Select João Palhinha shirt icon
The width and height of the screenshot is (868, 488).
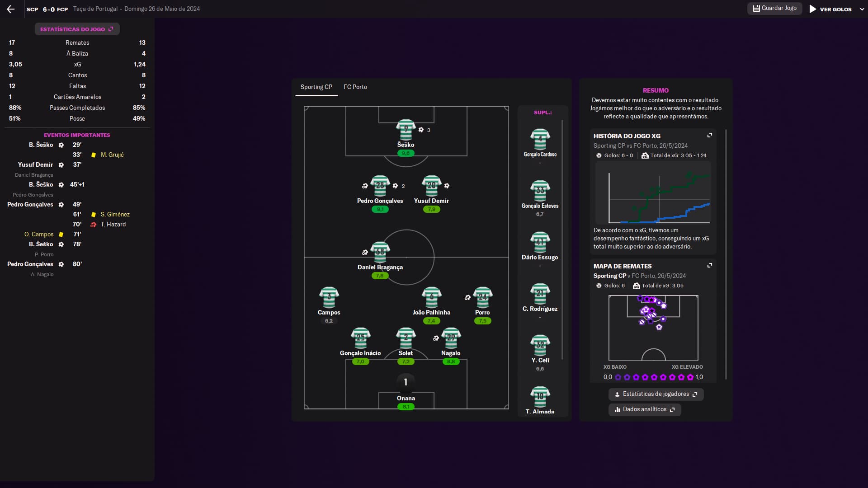(x=431, y=297)
